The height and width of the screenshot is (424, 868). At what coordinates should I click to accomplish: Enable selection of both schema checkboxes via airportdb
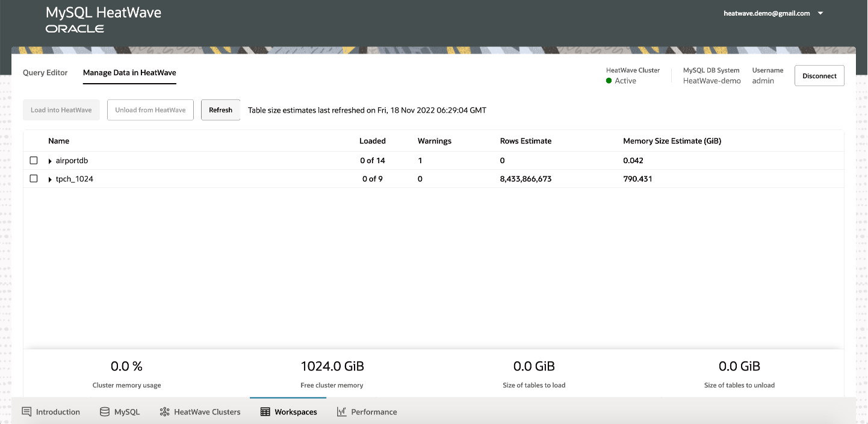pos(34,160)
